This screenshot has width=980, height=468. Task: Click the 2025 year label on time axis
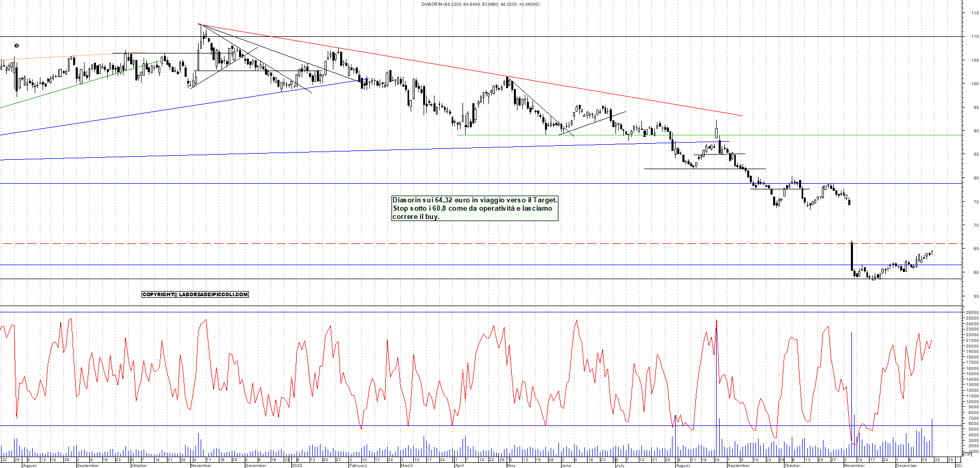click(297, 465)
